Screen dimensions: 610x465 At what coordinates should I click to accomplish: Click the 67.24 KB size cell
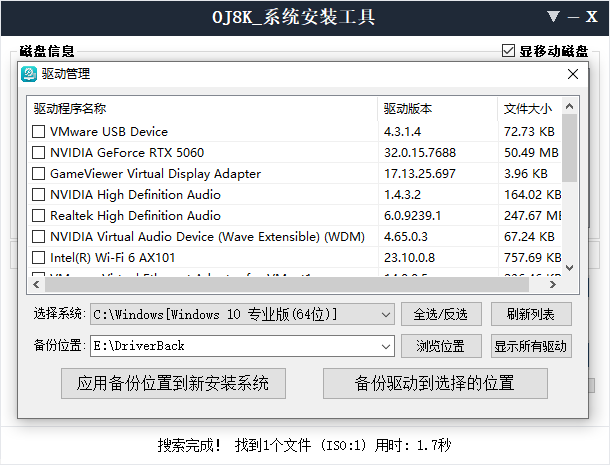529,237
